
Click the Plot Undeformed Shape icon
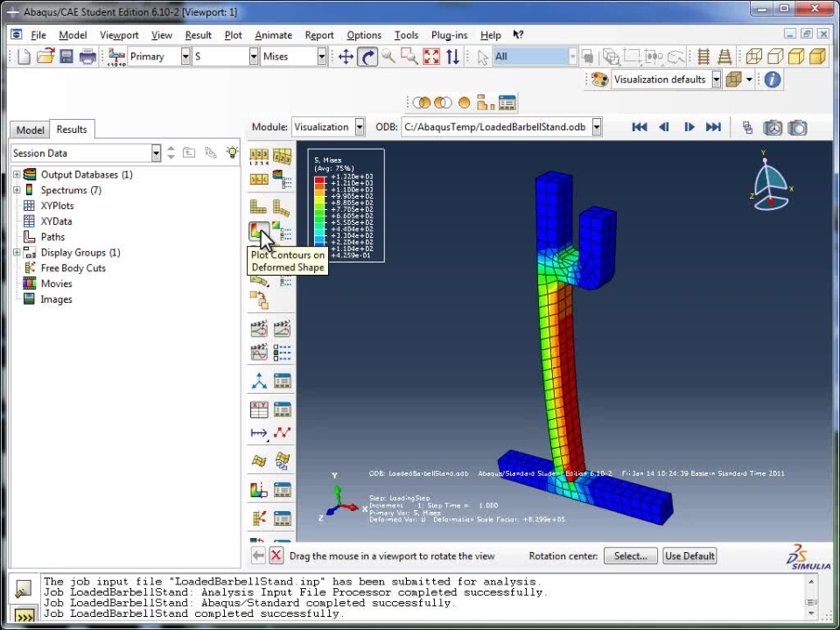pyautogui.click(x=259, y=206)
